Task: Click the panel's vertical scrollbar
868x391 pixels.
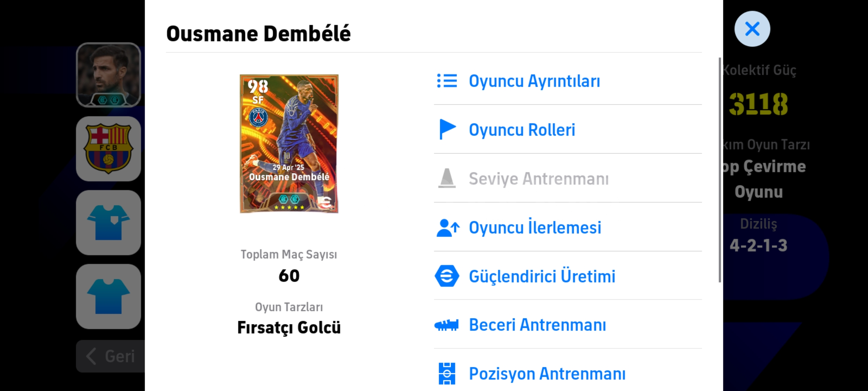Action: click(x=720, y=169)
